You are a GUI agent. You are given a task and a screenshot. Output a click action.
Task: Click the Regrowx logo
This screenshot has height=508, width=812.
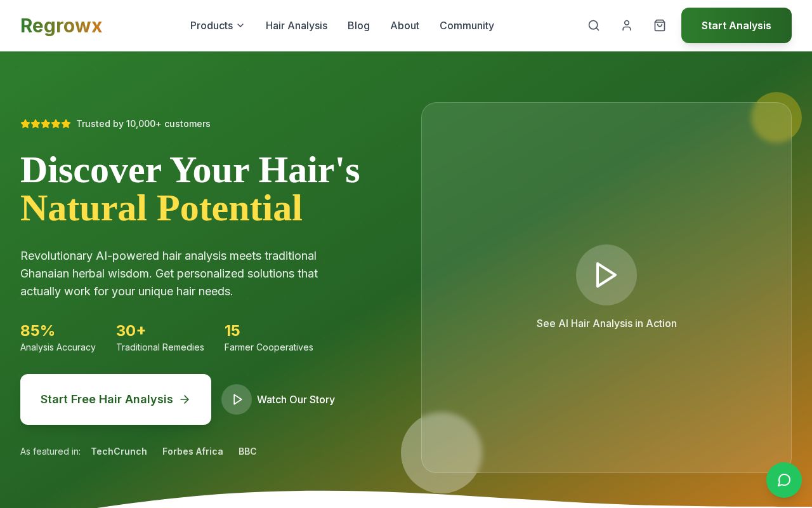(x=61, y=25)
